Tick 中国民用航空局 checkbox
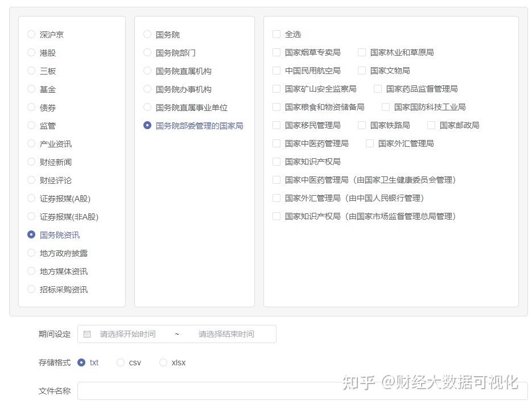 pos(277,71)
